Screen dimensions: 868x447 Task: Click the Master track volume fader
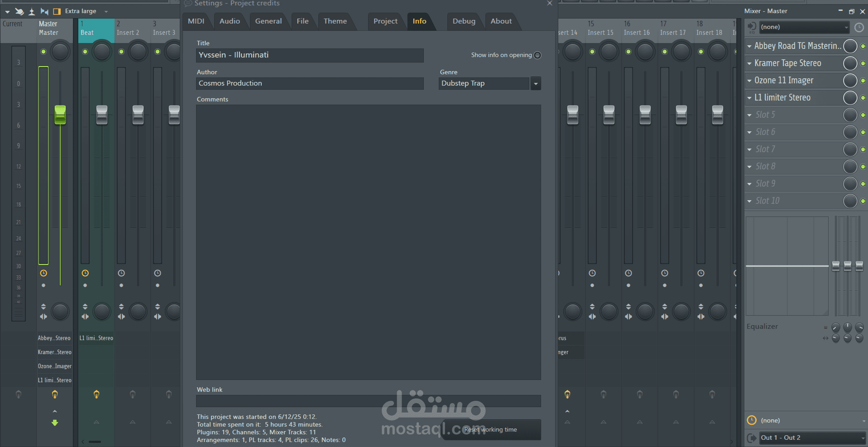60,115
